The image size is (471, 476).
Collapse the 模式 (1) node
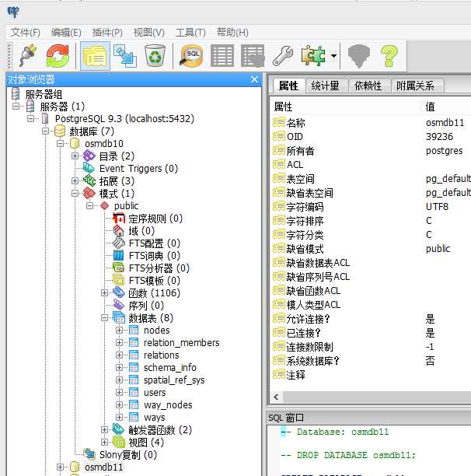point(75,194)
